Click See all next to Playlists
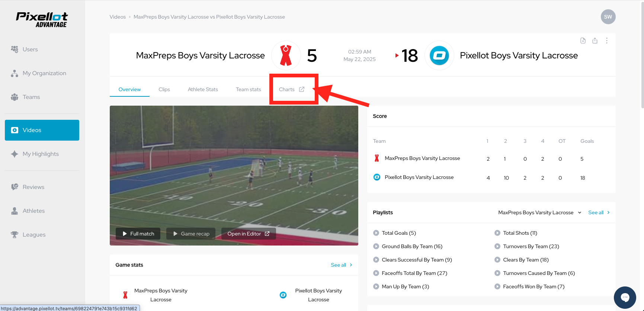644x311 pixels. point(599,212)
